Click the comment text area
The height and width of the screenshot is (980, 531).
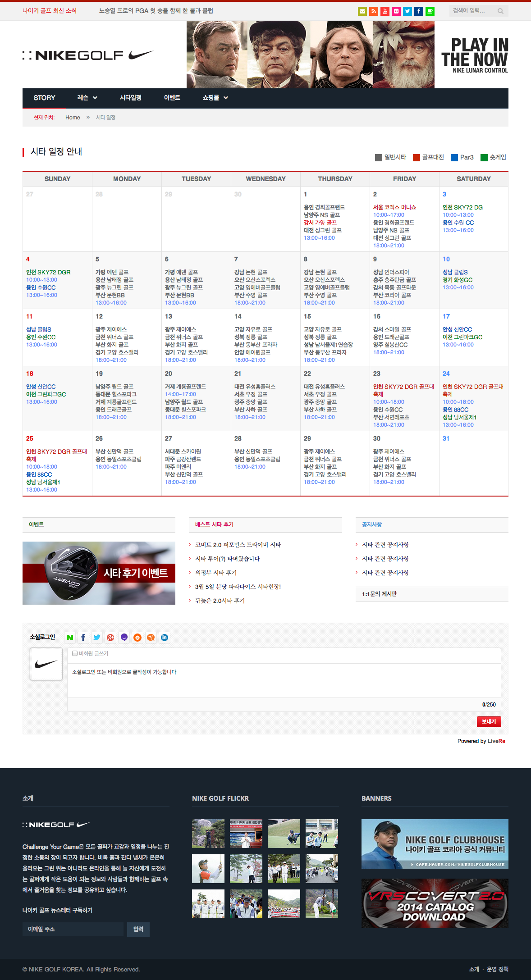tap(284, 680)
